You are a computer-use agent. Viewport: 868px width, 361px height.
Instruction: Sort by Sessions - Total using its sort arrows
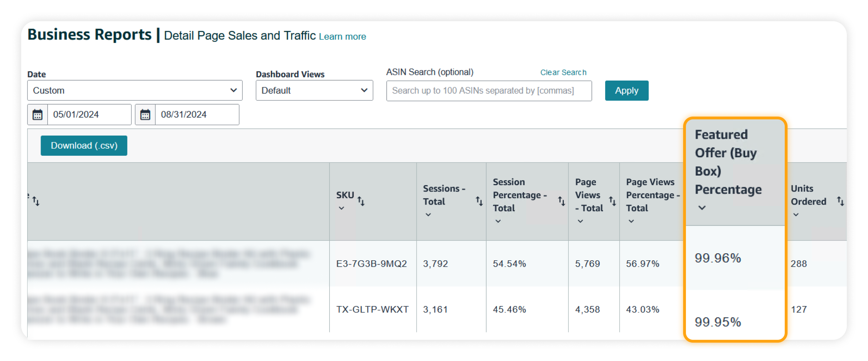tap(479, 201)
